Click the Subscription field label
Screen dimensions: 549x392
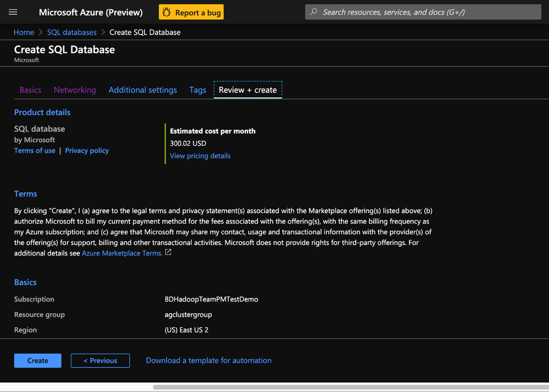coord(34,299)
